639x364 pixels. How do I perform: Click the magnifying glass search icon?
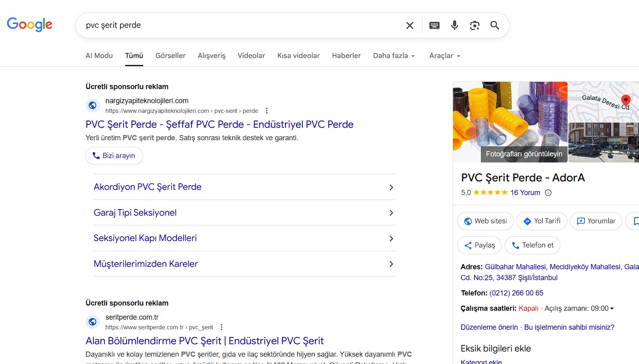[x=495, y=25]
